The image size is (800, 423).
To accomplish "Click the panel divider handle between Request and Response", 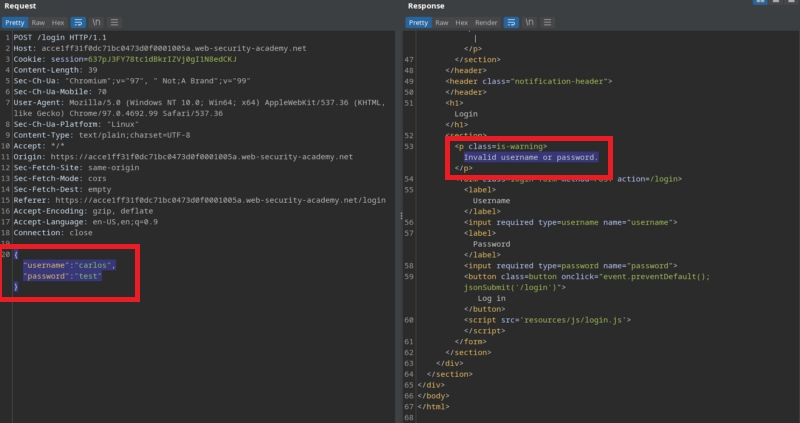I will (401, 216).
